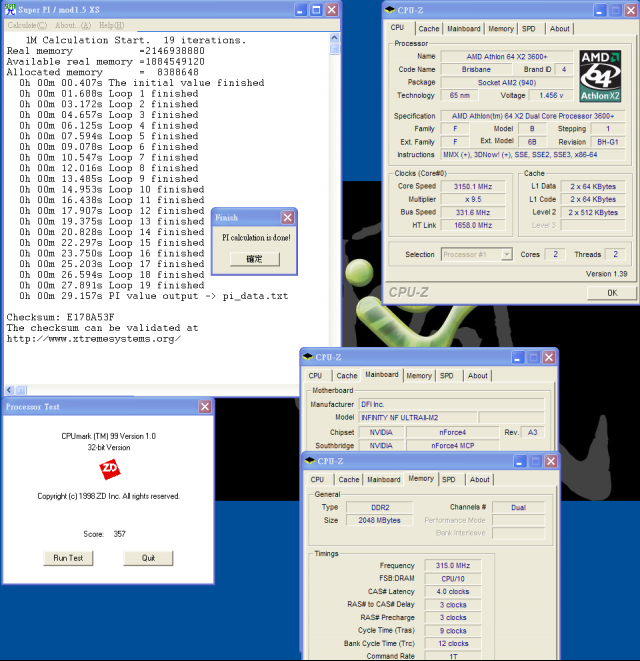The height and width of the screenshot is (661, 640).
Task: Open SPD tab in bottom Memory CPU-Z window
Action: point(449,479)
